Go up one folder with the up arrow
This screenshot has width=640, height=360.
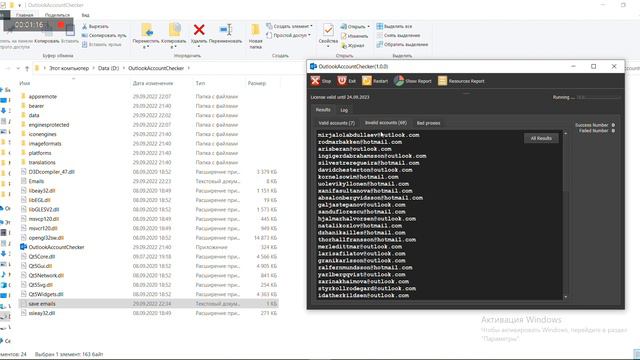coord(27,68)
